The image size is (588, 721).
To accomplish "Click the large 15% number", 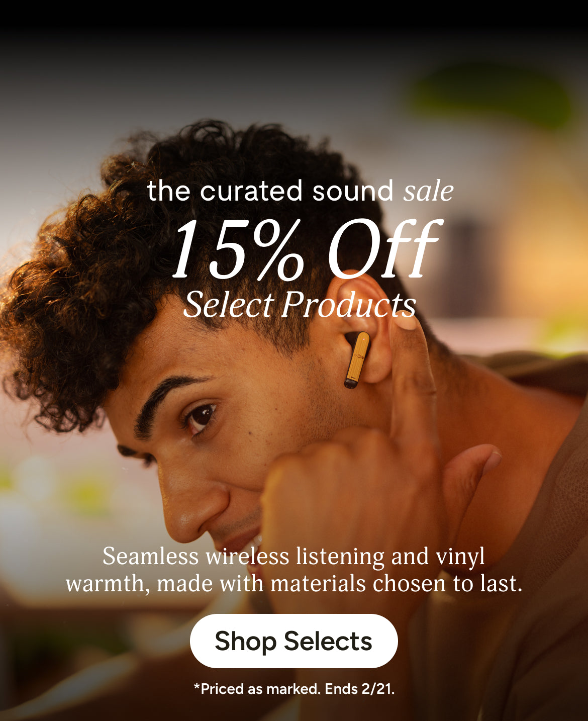I will (x=238, y=250).
